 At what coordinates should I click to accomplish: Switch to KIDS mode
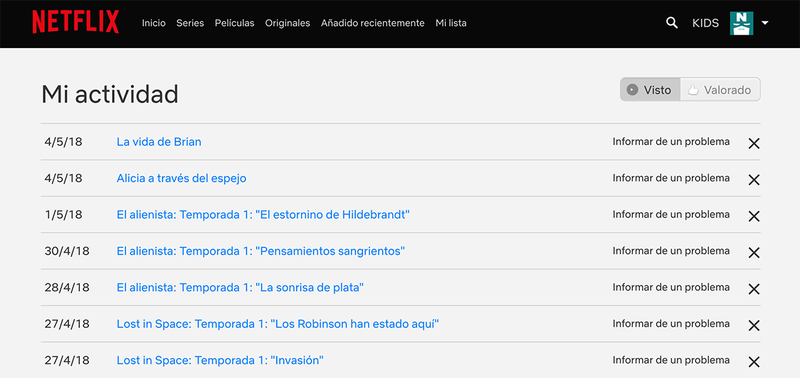point(705,23)
